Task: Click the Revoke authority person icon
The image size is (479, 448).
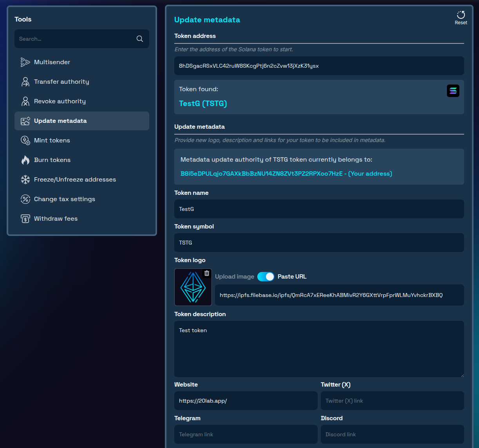Action: [x=25, y=101]
